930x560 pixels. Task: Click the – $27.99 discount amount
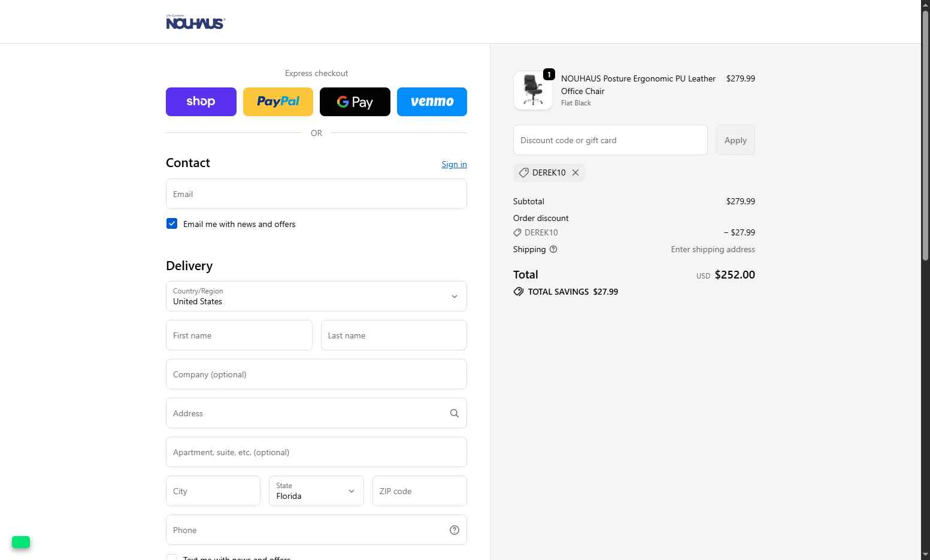point(740,232)
